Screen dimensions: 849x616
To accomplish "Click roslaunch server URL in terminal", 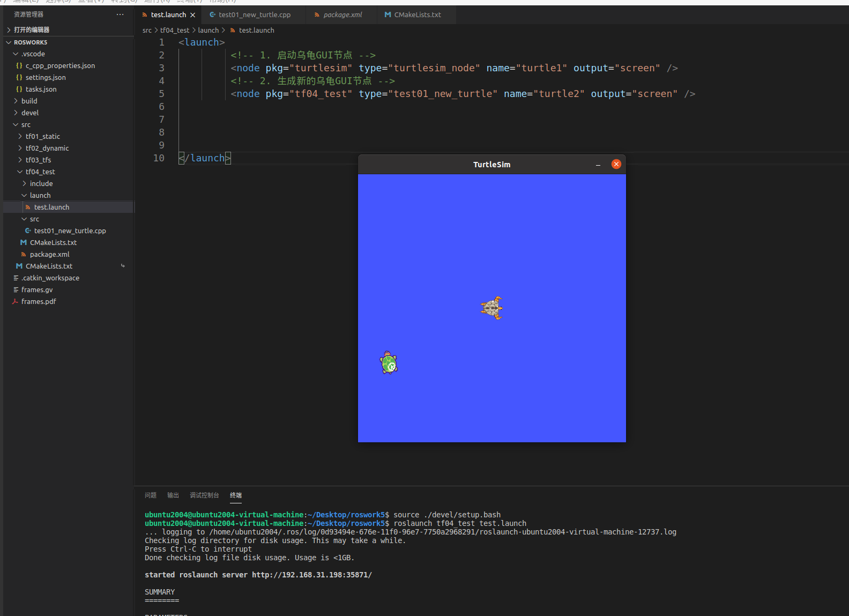I will point(312,575).
